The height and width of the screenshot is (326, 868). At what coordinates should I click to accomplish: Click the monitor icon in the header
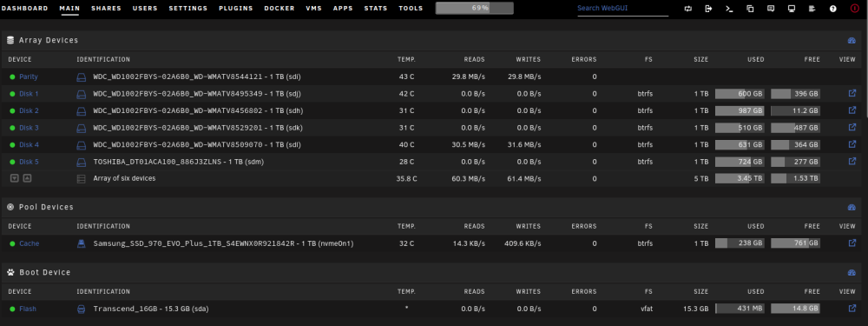792,9
